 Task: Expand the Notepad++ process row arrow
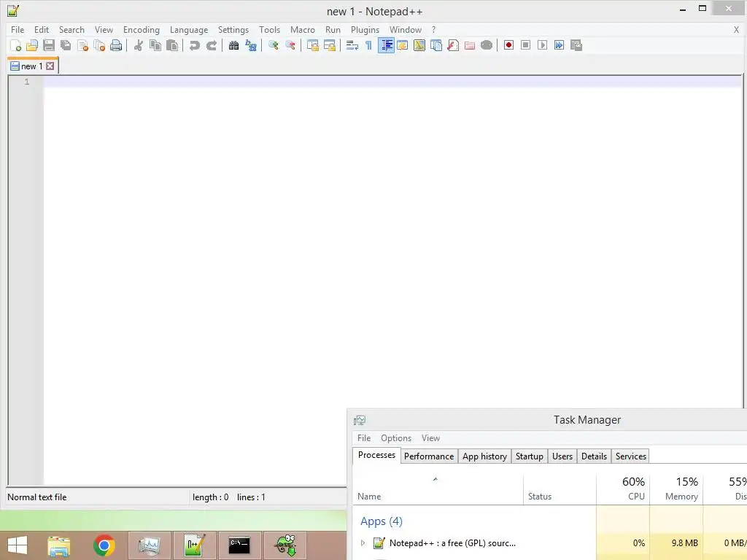(363, 542)
